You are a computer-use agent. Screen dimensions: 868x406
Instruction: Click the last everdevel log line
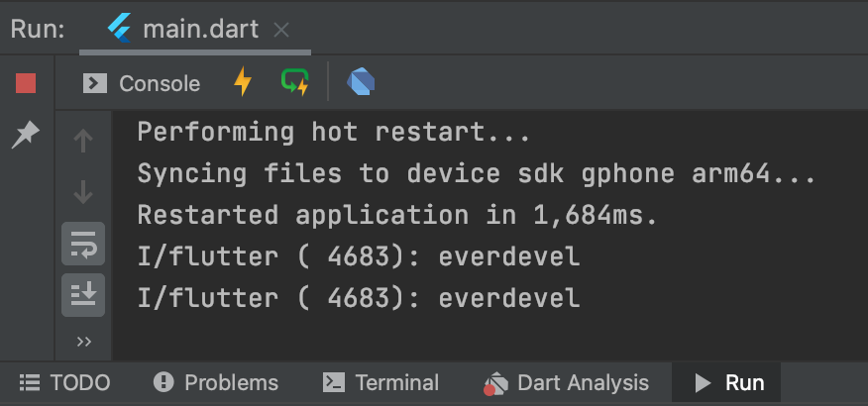coord(359,298)
